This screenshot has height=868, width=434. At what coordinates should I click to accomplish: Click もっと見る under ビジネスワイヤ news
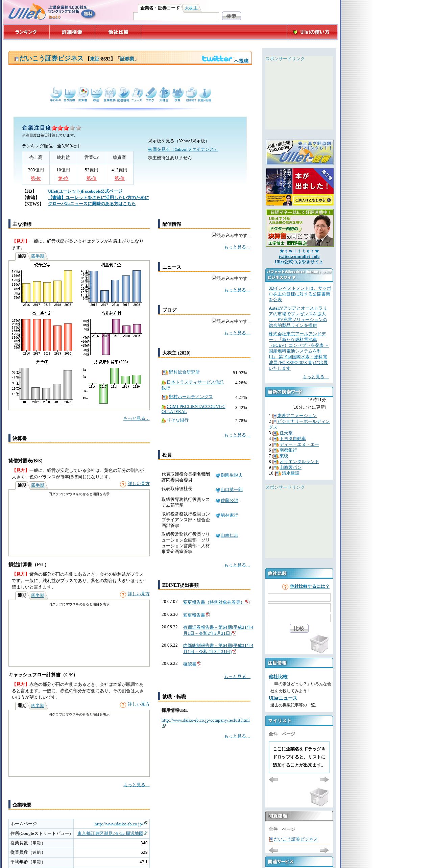point(316,377)
